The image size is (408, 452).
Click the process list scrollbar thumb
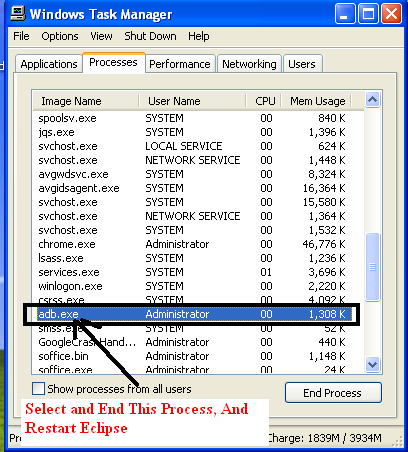372,267
